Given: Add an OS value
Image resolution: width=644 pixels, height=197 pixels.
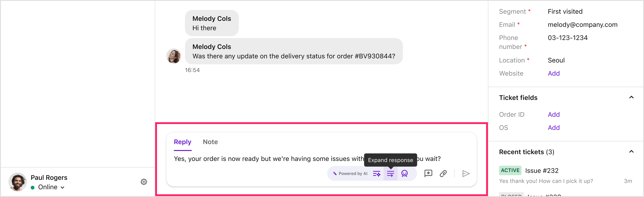Looking at the screenshot, I should 553,128.
